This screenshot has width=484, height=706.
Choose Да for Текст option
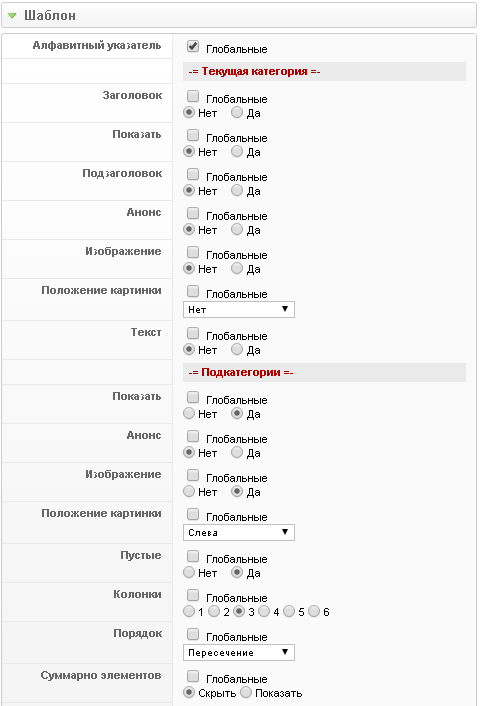237,349
